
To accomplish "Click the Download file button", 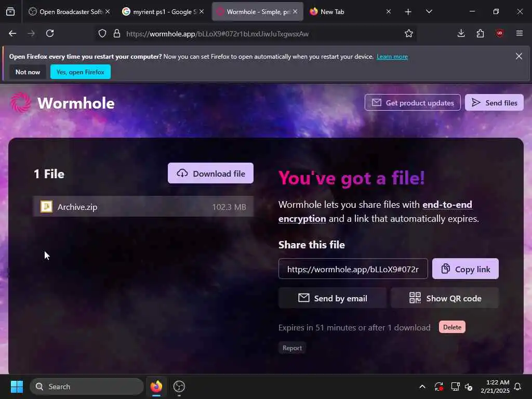I will click(210, 174).
